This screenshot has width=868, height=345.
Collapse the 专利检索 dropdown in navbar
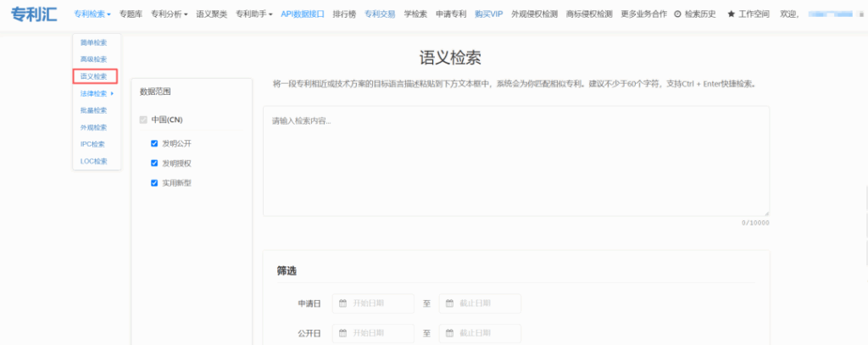click(x=92, y=14)
